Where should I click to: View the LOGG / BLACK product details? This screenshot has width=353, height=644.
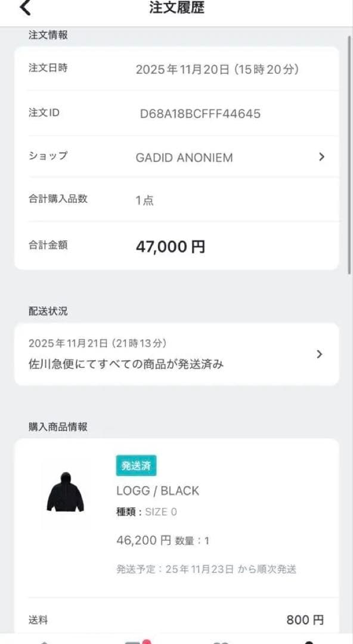click(157, 491)
